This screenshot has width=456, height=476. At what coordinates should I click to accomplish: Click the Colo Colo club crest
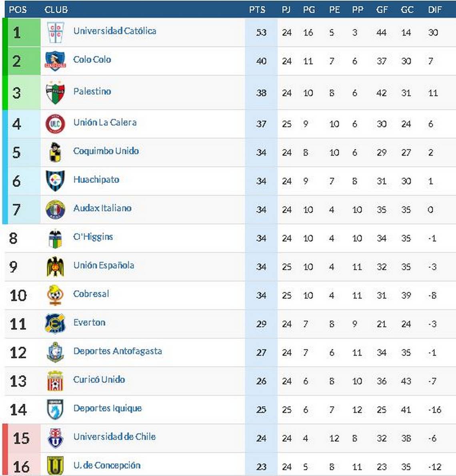tap(55, 61)
